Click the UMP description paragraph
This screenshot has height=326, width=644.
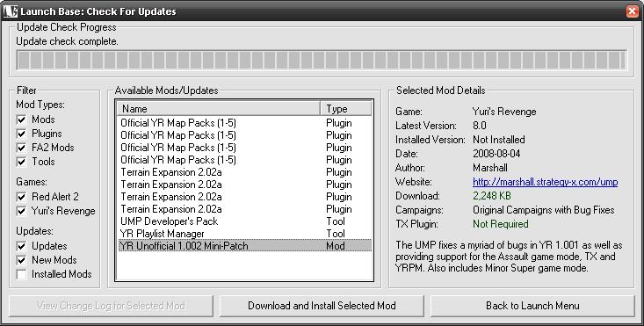tap(510, 257)
